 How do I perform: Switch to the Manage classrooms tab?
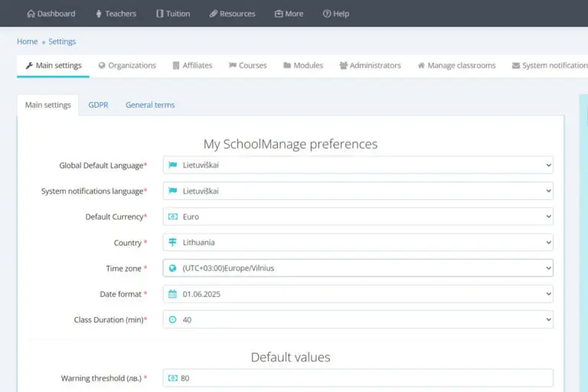coord(456,66)
